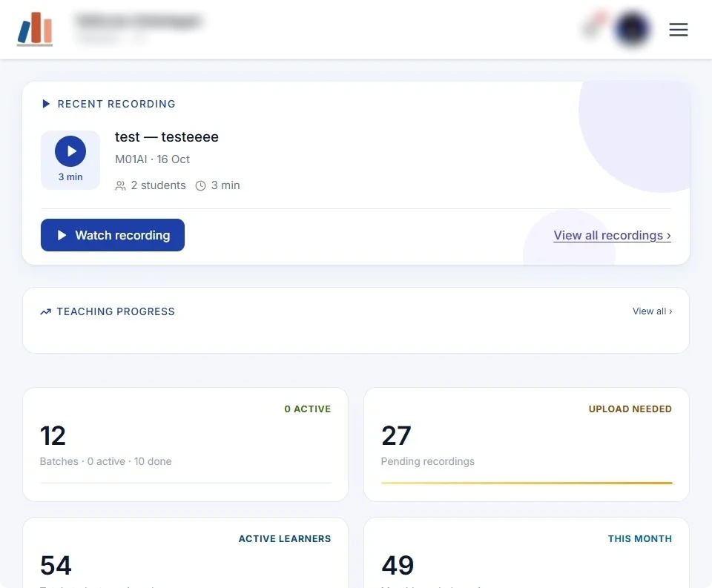Click the "UPLOAD NEEDED" badge
The height and width of the screenshot is (588, 712).
click(630, 409)
